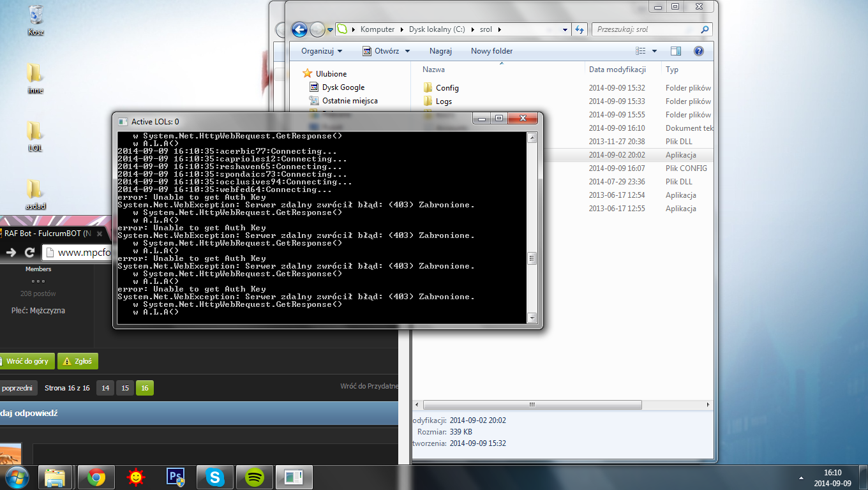Go to poprzedni page
This screenshot has width=868, height=490.
pyautogui.click(x=18, y=388)
